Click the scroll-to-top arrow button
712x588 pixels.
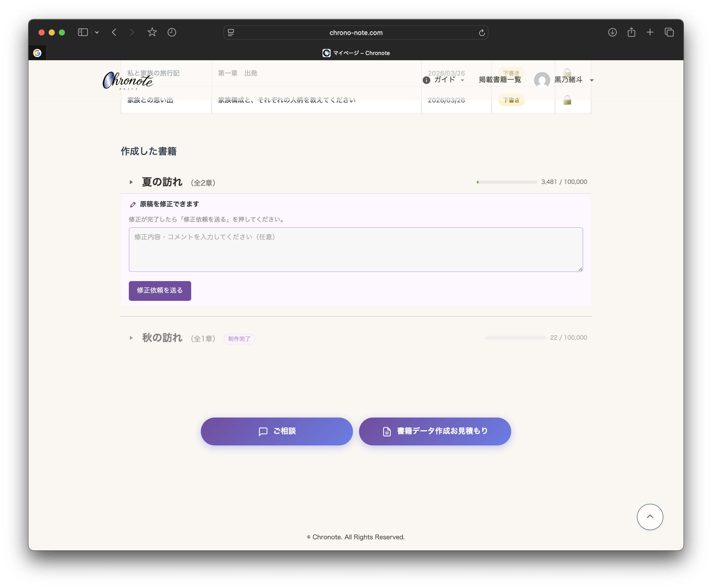650,516
